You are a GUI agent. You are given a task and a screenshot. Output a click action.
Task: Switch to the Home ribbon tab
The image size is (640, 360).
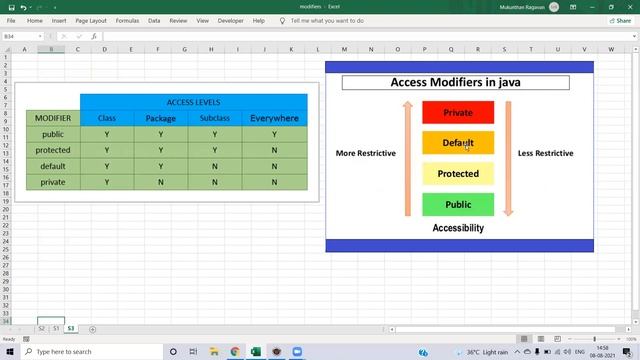[x=35, y=20]
